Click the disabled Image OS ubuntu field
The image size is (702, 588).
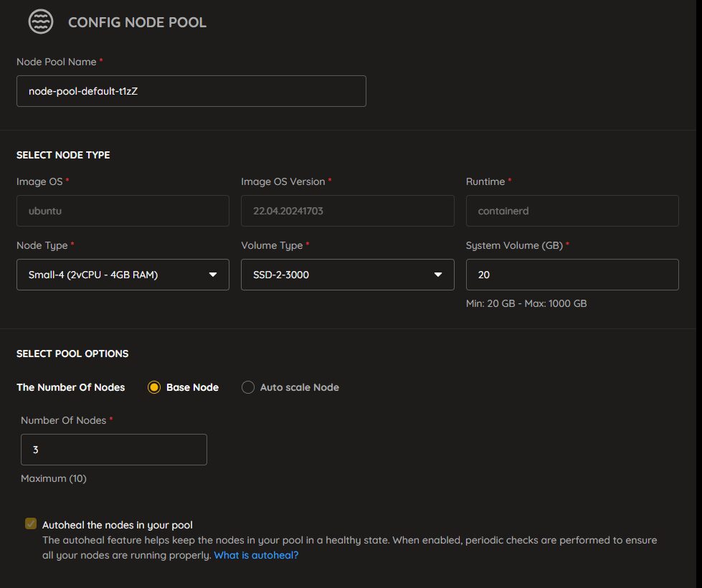(x=123, y=211)
